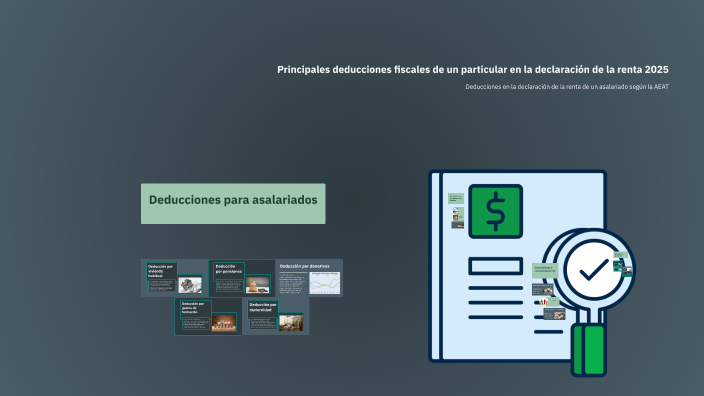Open tiny slide stack below the left green topic
Screen dimensions: 704x396
click(x=458, y=218)
